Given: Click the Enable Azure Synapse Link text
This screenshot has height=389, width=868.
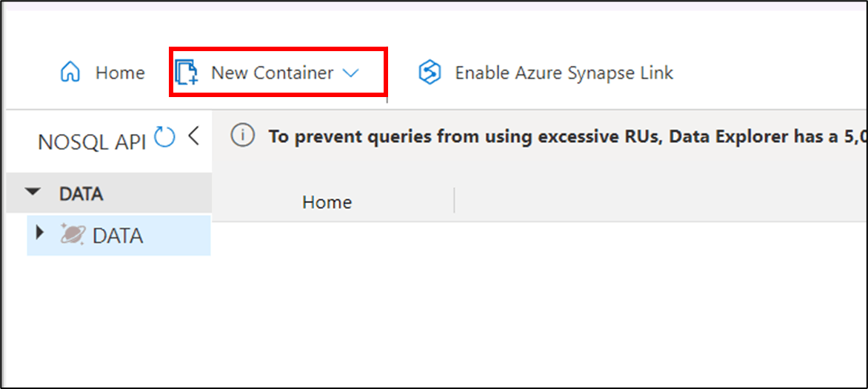Looking at the screenshot, I should pyautogui.click(x=564, y=73).
